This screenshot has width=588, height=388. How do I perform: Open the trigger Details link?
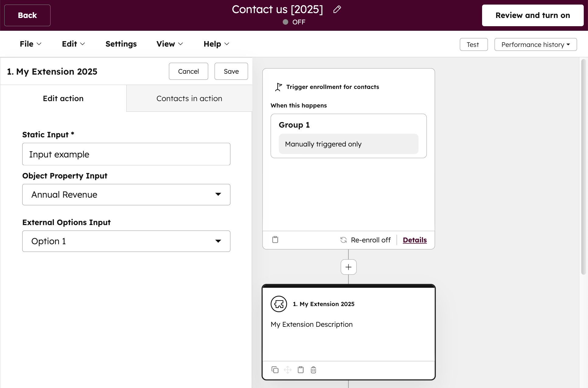[415, 240]
